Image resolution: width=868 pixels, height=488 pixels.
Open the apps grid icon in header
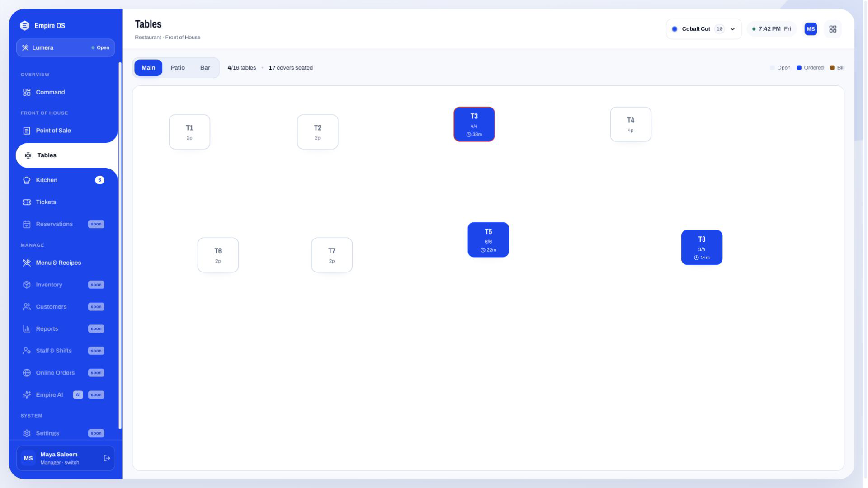click(x=833, y=29)
